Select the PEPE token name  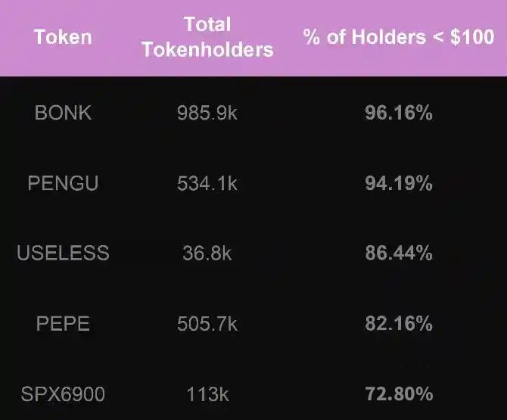click(63, 324)
